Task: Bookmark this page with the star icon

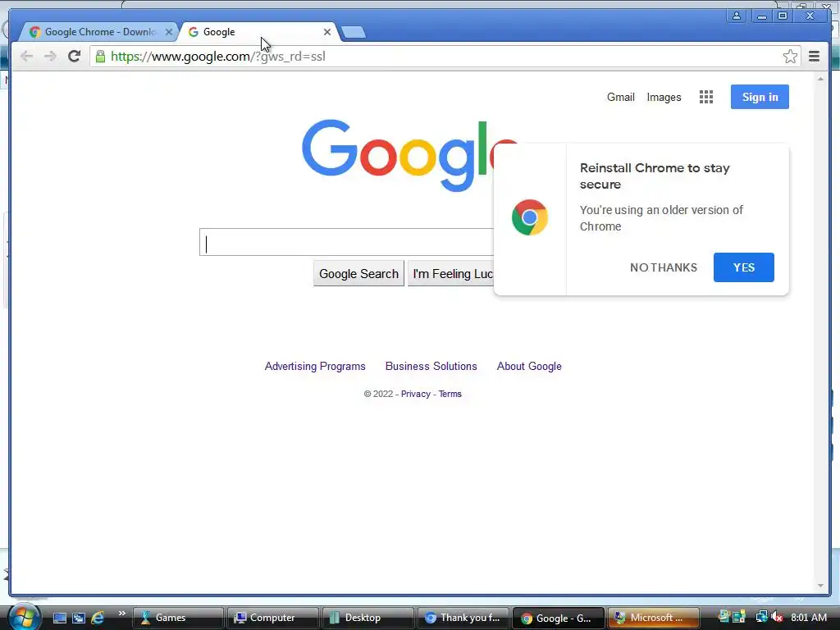Action: coord(790,57)
